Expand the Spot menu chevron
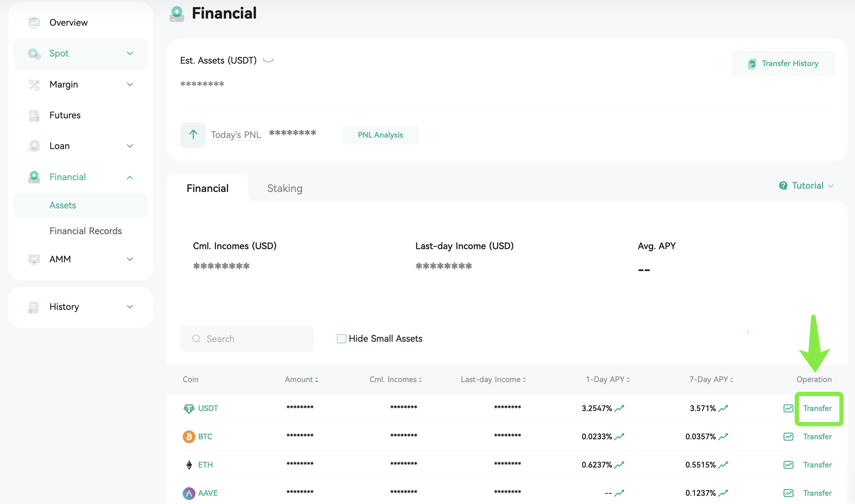The width and height of the screenshot is (855, 504). (x=130, y=54)
